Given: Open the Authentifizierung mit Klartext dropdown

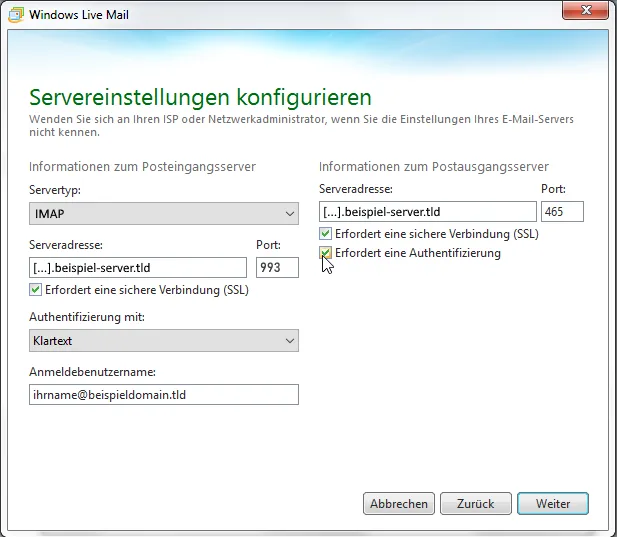Looking at the screenshot, I should (x=164, y=341).
